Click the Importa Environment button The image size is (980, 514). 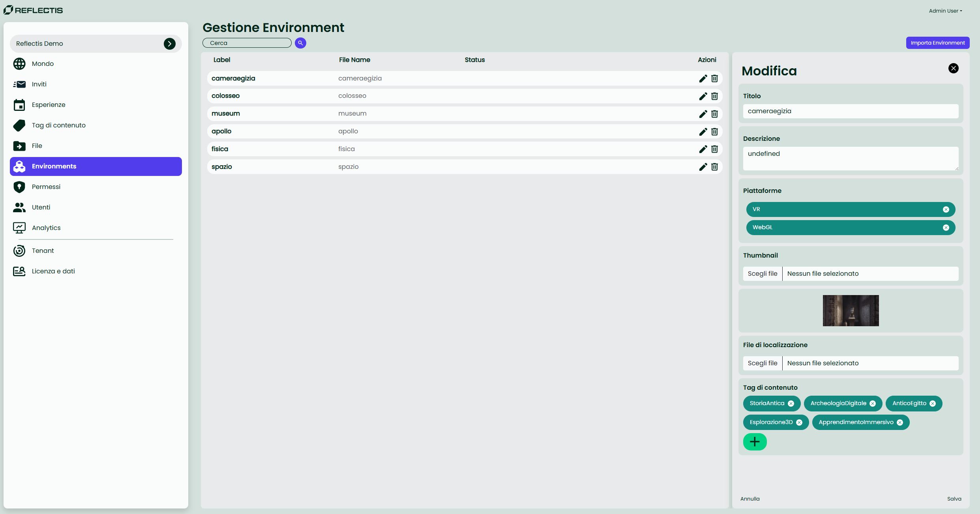(x=937, y=43)
